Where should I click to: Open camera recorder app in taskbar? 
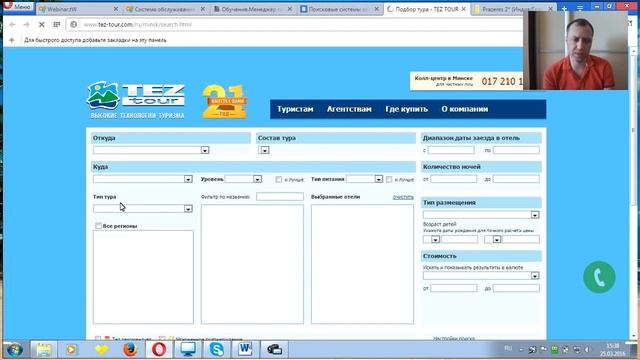point(274,350)
